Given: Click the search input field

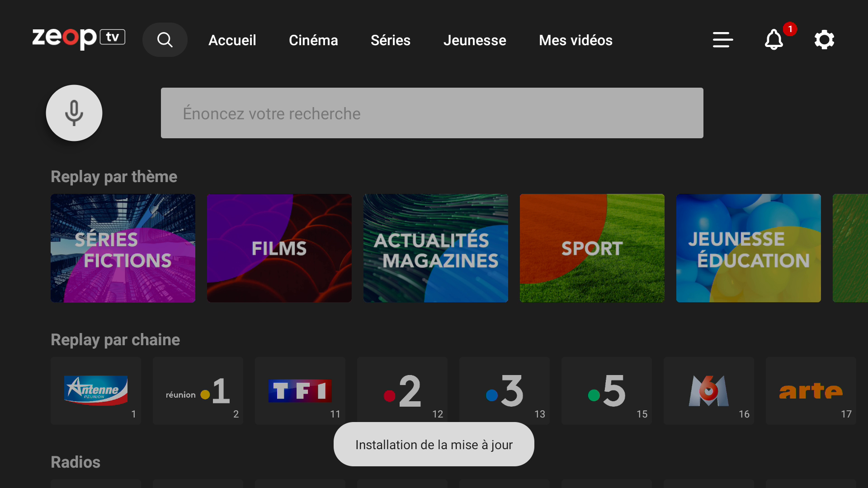Looking at the screenshot, I should (x=432, y=113).
